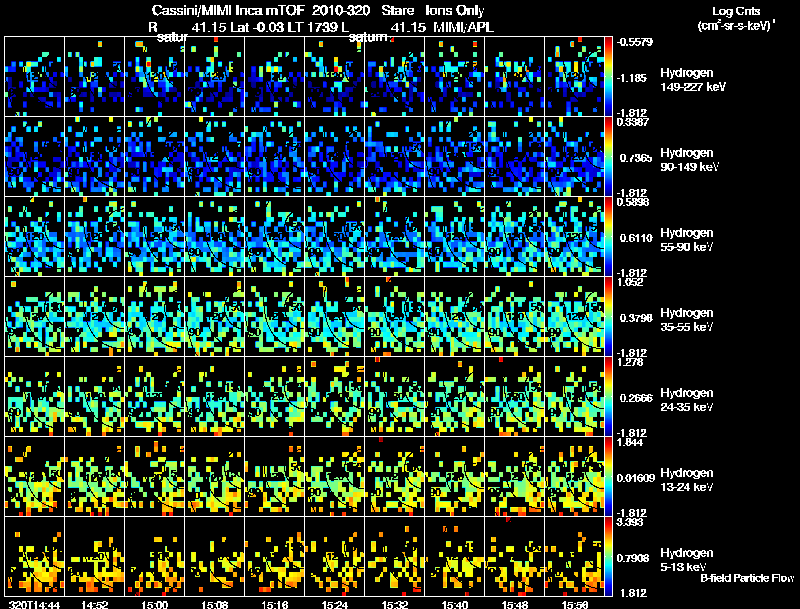
Task: Click the 'Hydrogen 24-35 keV' row label
Action: coord(687,400)
